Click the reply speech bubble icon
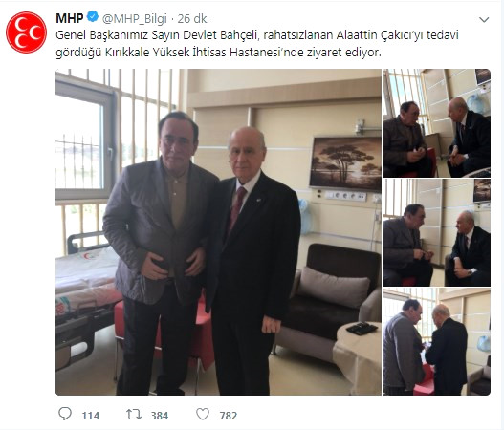Image resolution: width=504 pixels, height=430 pixels. [x=65, y=414]
